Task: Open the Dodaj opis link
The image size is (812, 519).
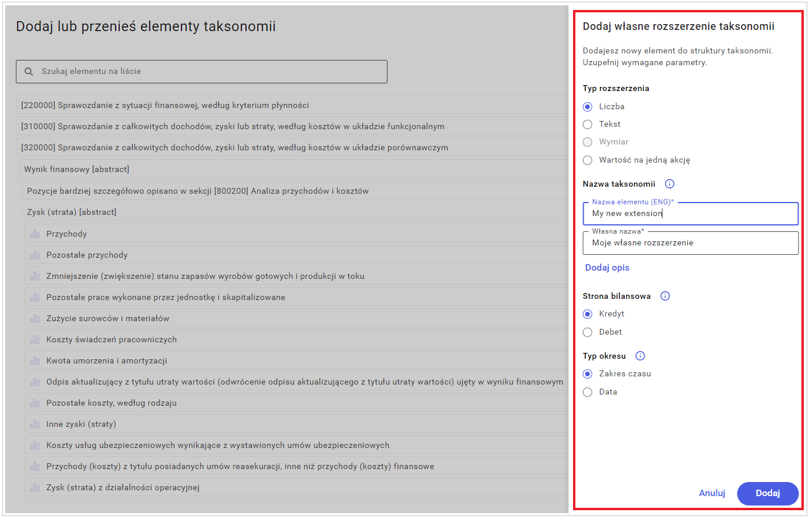Action: (607, 268)
